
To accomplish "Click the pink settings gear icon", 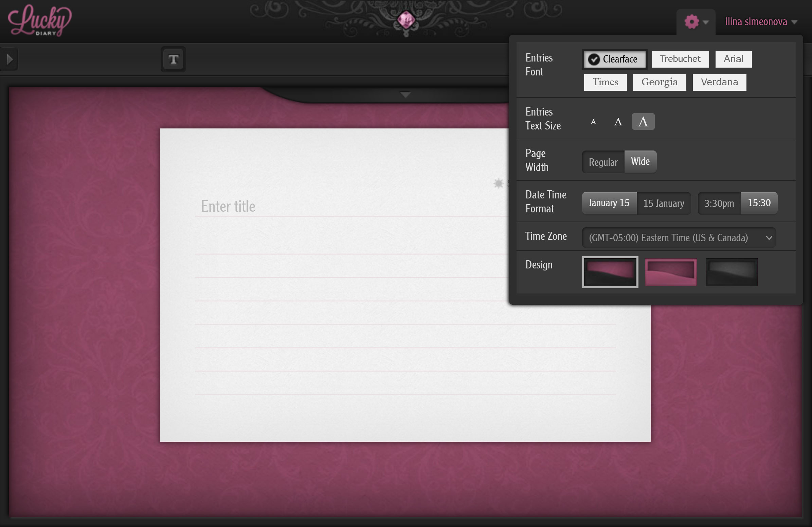I will point(691,22).
